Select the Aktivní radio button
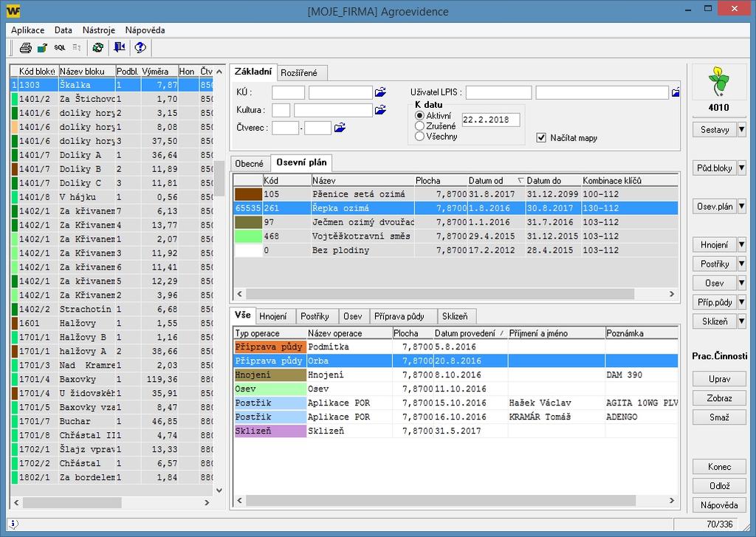756x537 pixels. coord(419,116)
